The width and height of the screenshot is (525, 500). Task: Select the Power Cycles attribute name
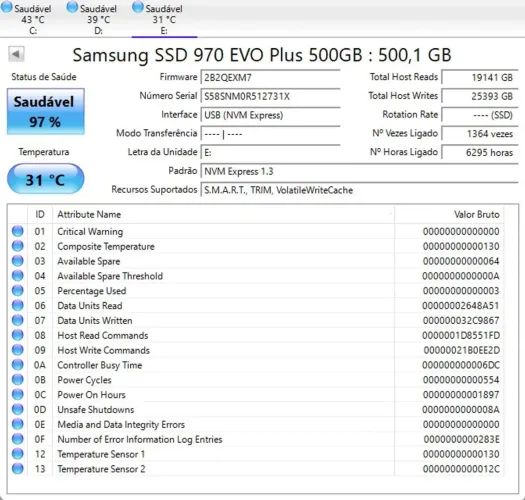pyautogui.click(x=84, y=380)
